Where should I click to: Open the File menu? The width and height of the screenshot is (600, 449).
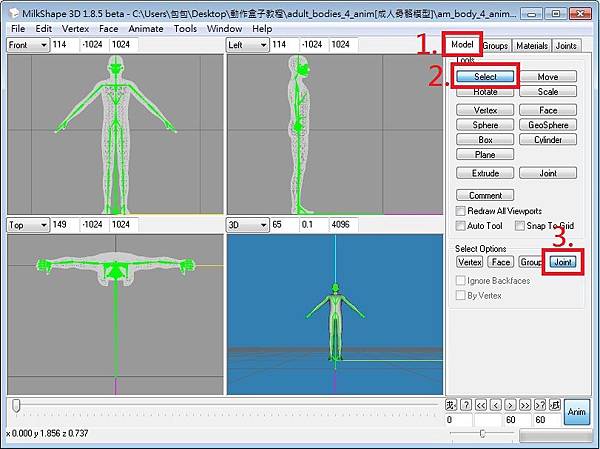click(18, 29)
